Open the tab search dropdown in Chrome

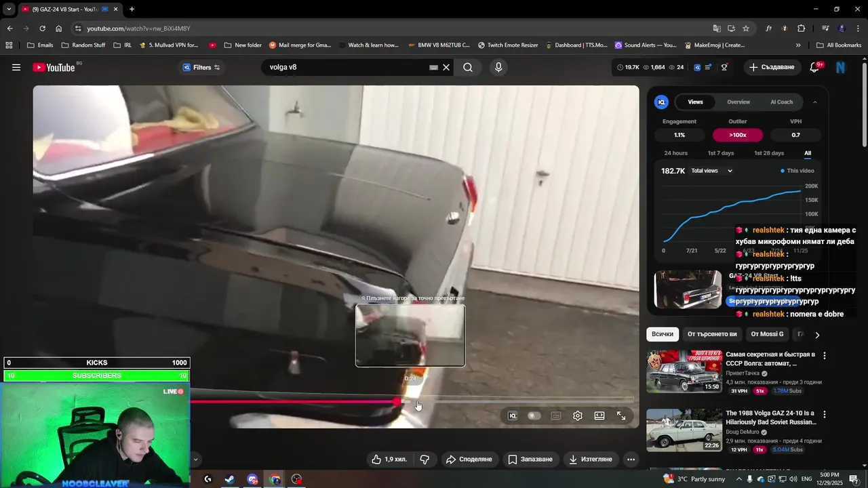[8, 9]
